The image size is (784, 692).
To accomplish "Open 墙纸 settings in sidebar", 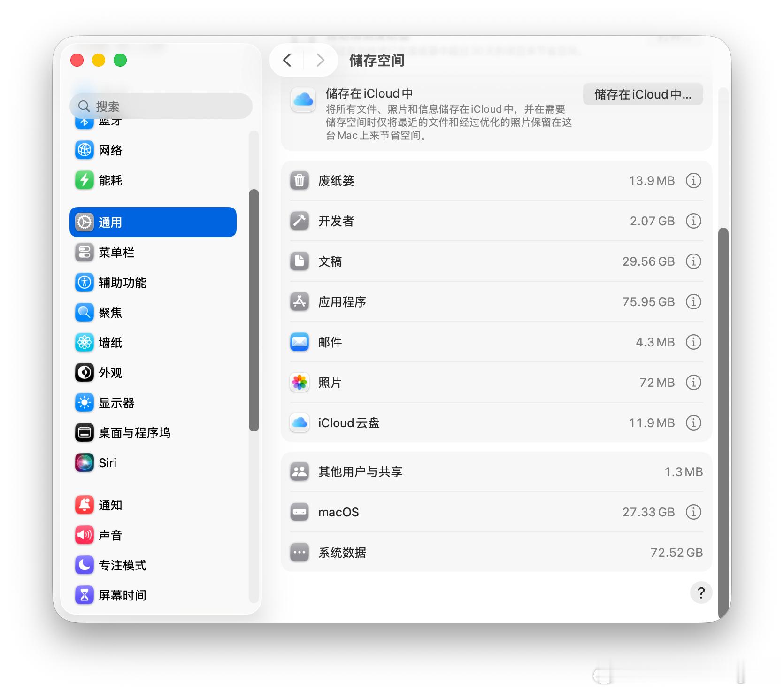I will (153, 343).
